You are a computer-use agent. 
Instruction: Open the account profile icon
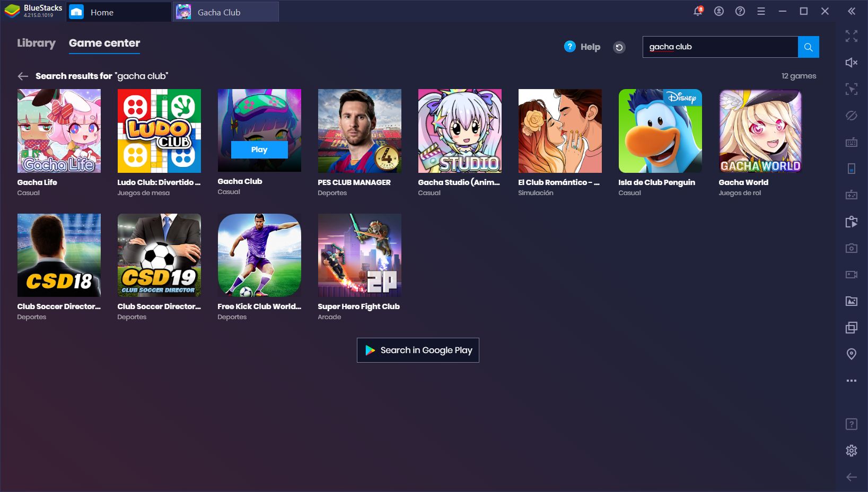pyautogui.click(x=719, y=11)
